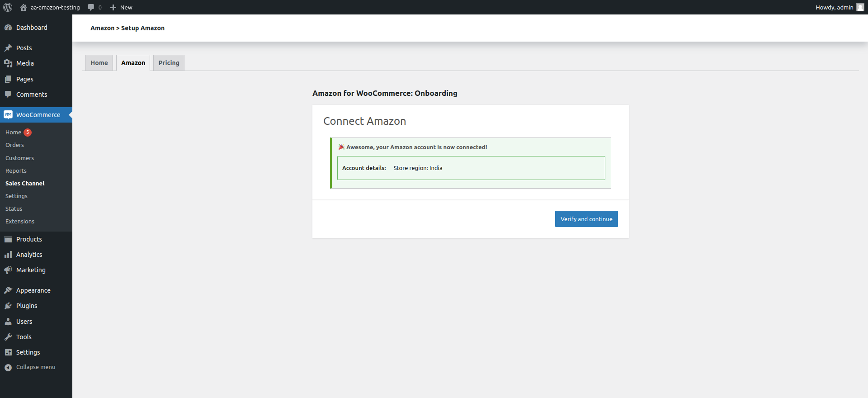Open the site home icon aa-amazon-testing
This screenshot has height=398, width=868.
coord(24,7)
